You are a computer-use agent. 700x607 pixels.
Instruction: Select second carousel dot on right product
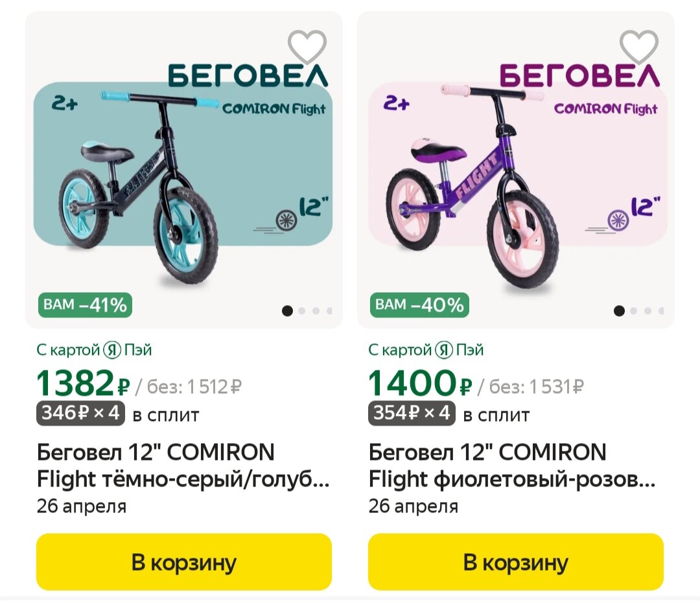pyautogui.click(x=633, y=311)
